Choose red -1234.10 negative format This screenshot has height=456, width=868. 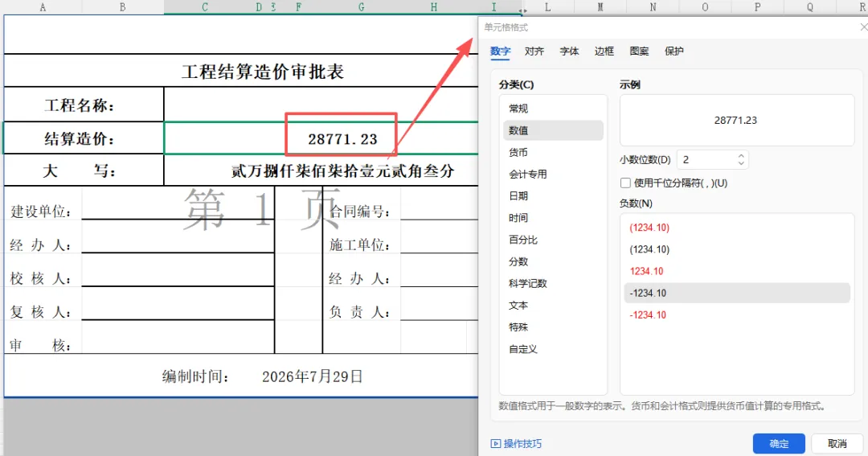737,315
